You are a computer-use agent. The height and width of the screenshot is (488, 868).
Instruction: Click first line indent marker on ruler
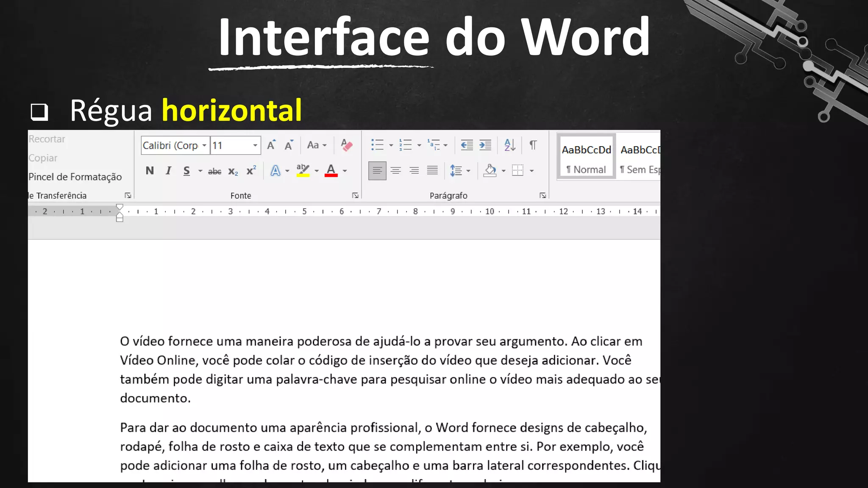click(120, 207)
